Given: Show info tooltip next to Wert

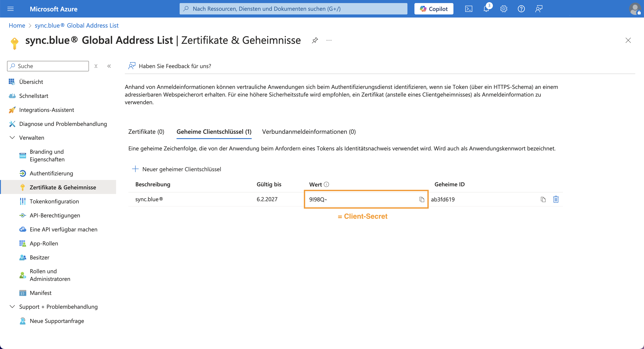Looking at the screenshot, I should coord(326,184).
